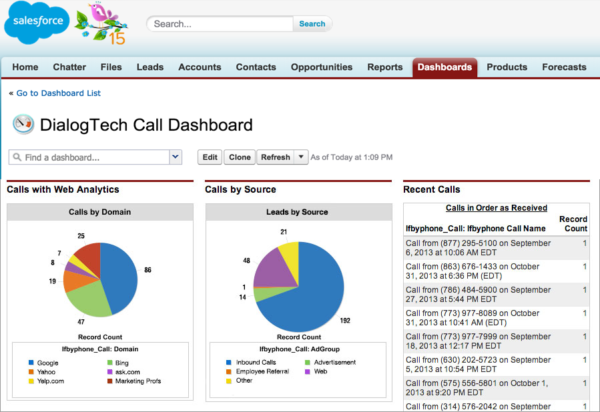Image resolution: width=600 pixels, height=412 pixels.
Task: Click the Calls by Domain pie chart
Action: pyautogui.click(x=100, y=279)
